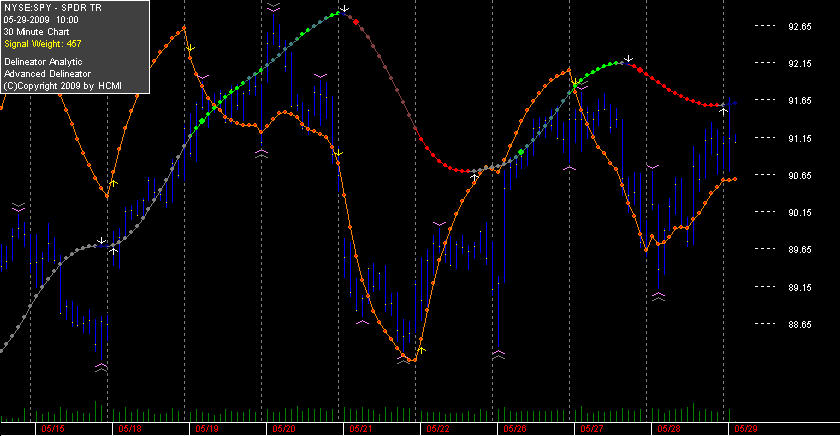Click the 05/15 date label
The height and width of the screenshot is (436, 840).
52,429
